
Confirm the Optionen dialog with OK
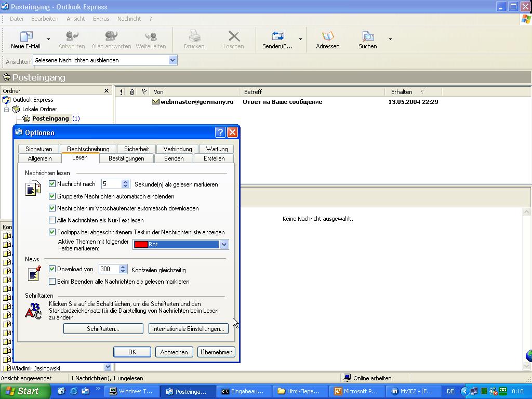[132, 352]
